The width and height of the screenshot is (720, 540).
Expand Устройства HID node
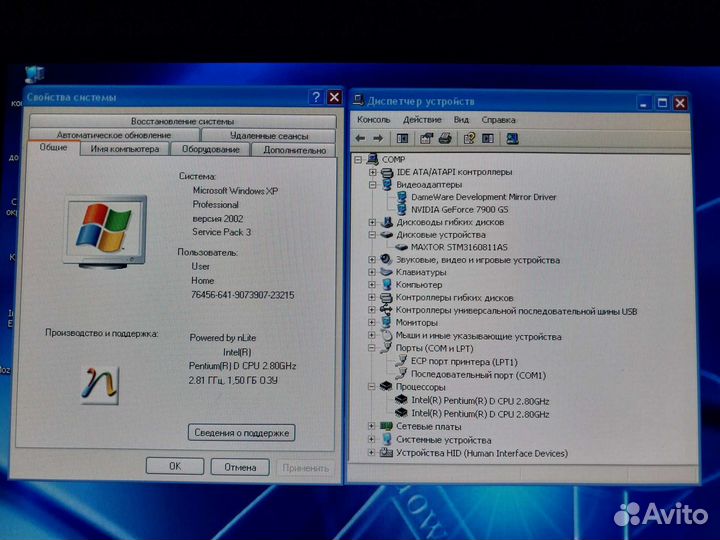click(x=371, y=453)
